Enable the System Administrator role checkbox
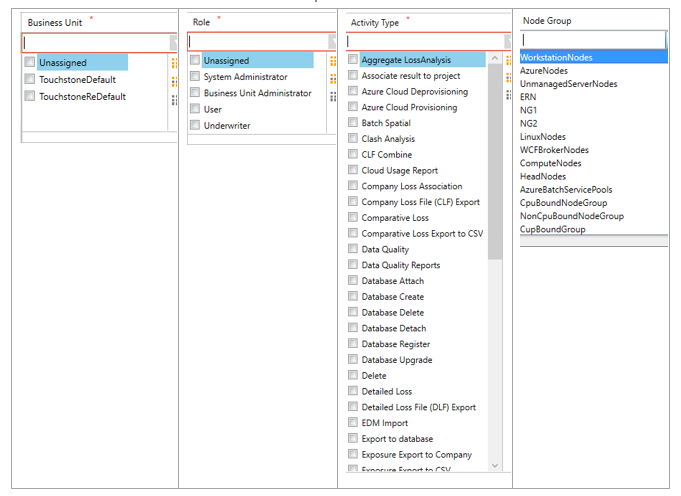 point(195,77)
